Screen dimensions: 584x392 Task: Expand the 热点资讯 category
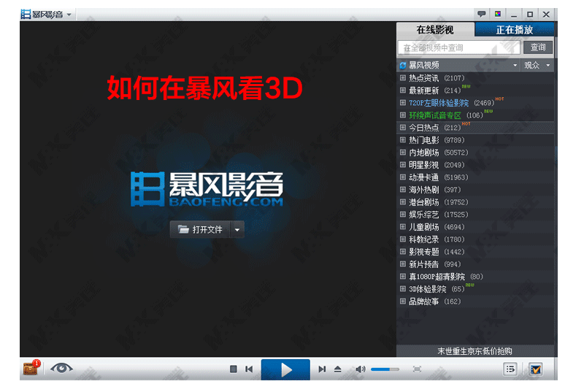pos(403,78)
